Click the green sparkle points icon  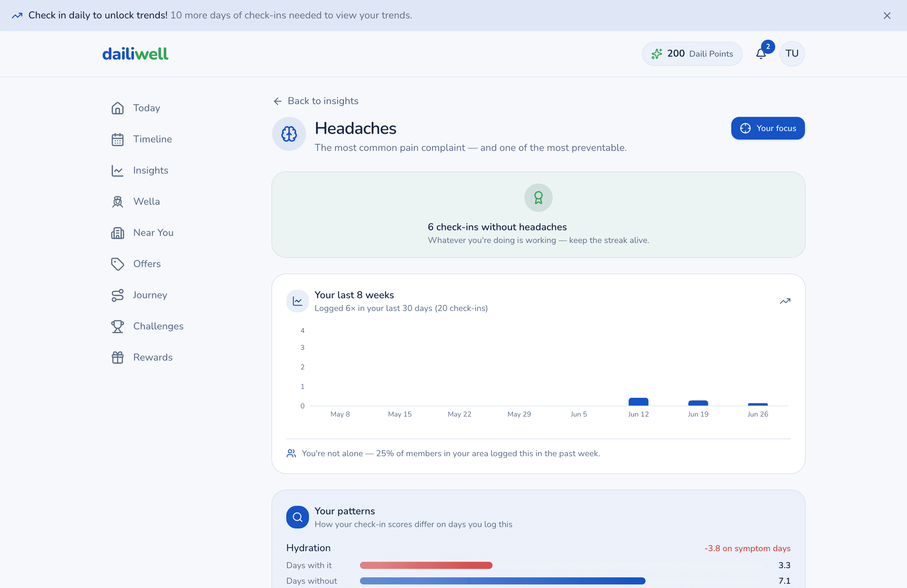(x=657, y=54)
